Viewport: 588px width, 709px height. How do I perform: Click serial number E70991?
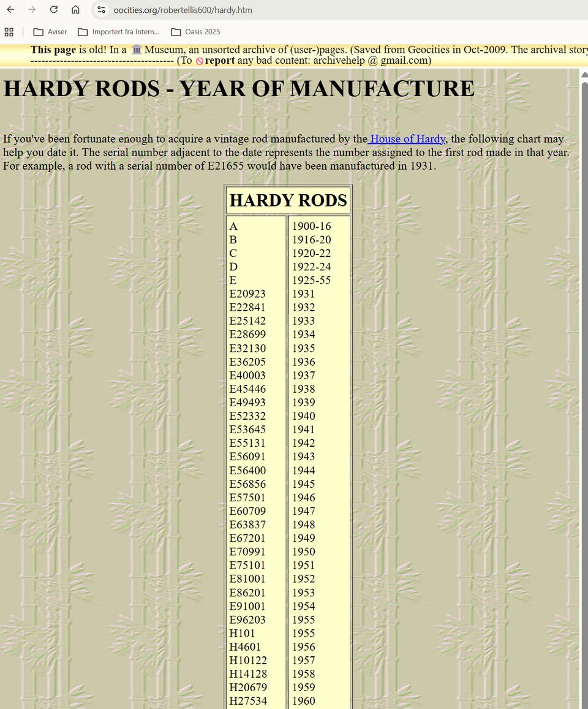[247, 552]
